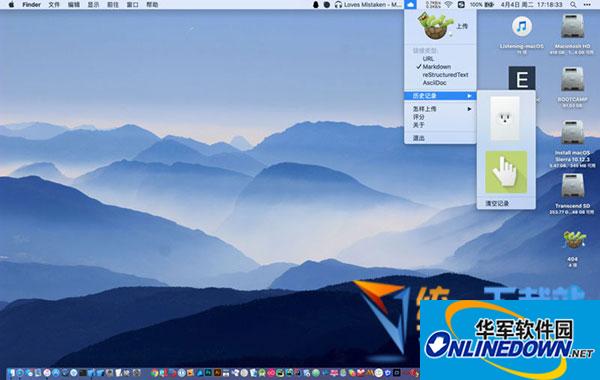
Task: Open the 文件 menu
Action: [x=54, y=5]
